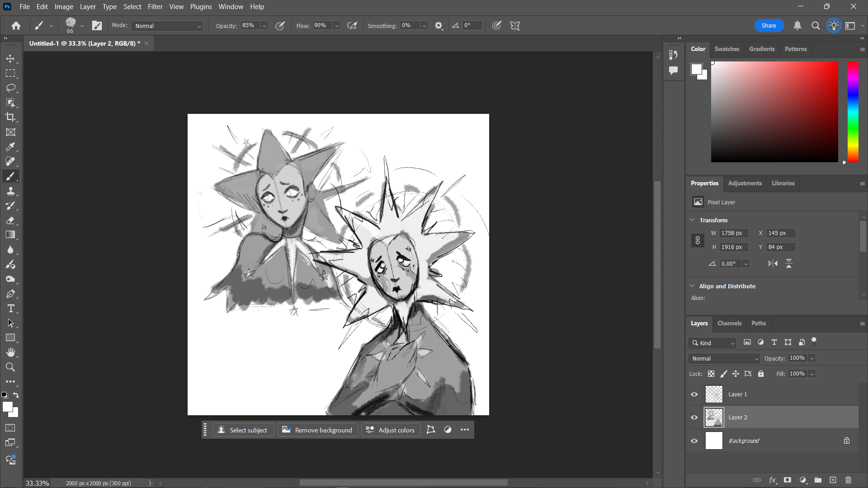868x488 pixels.
Task: Click the rainbow hue slider strip
Action: point(853,112)
